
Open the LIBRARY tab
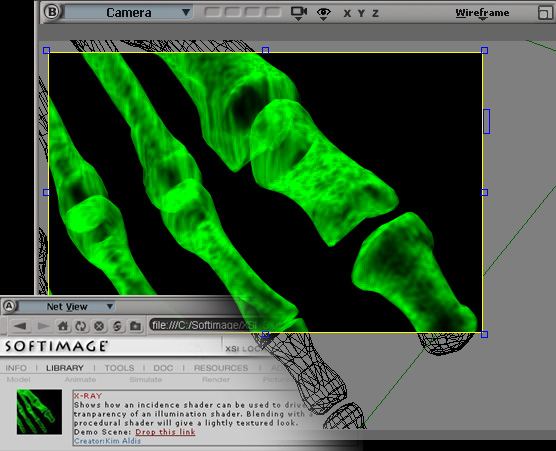coord(65,368)
